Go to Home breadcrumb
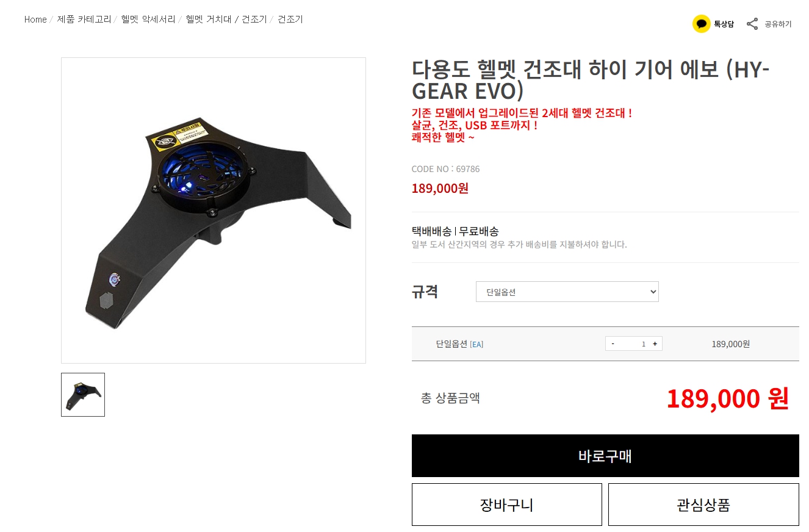809x532 pixels. 35,20
